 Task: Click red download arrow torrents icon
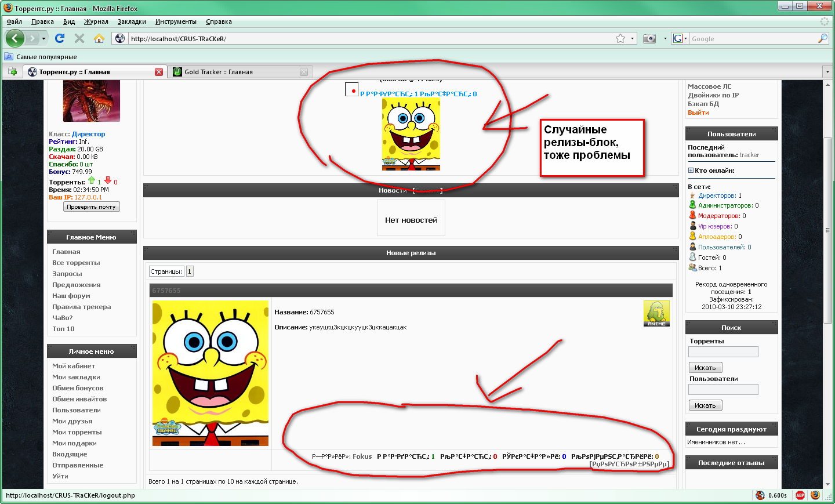point(108,180)
